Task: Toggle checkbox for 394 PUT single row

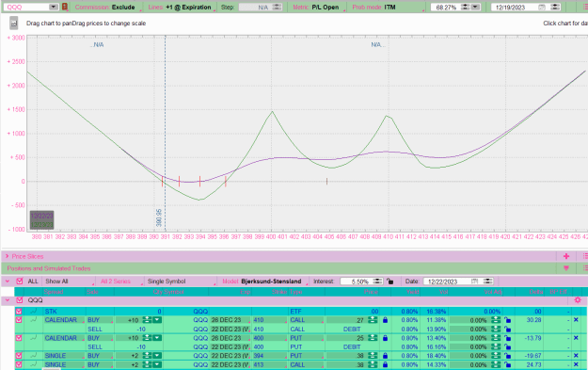Action: pos(19,355)
